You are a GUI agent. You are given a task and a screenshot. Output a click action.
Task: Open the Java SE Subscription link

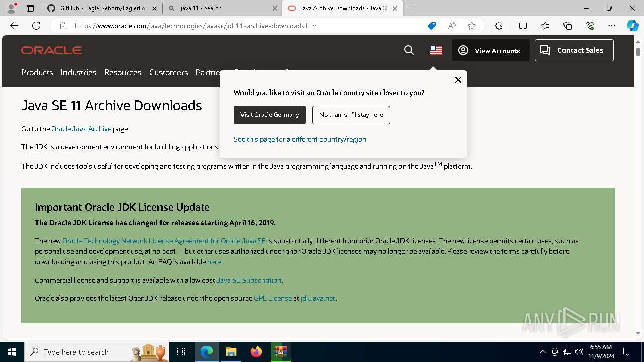[x=249, y=280]
